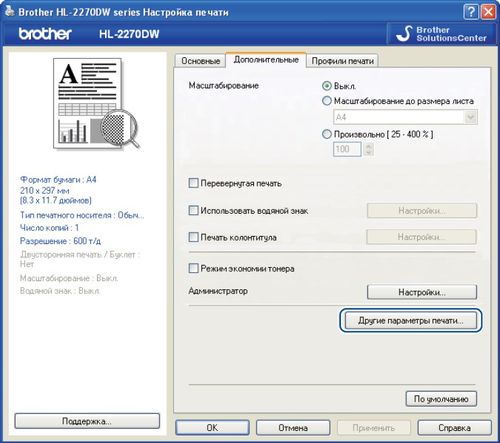Open the Поддержка button
The height and width of the screenshot is (443, 500).
87,421
